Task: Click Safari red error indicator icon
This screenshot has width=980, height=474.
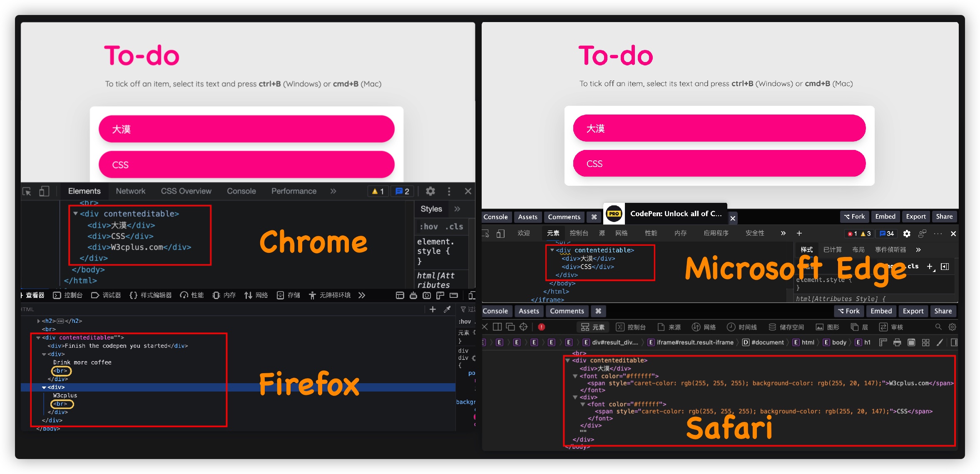Action: pyautogui.click(x=542, y=327)
